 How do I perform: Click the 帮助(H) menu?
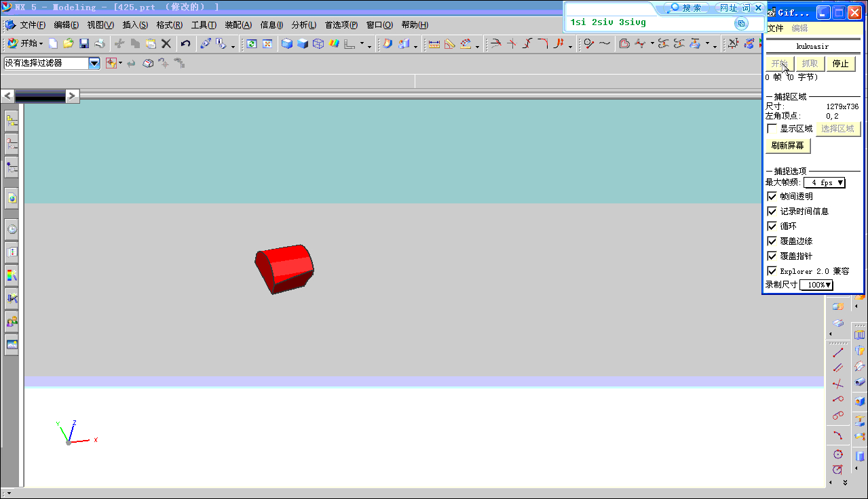click(x=415, y=25)
